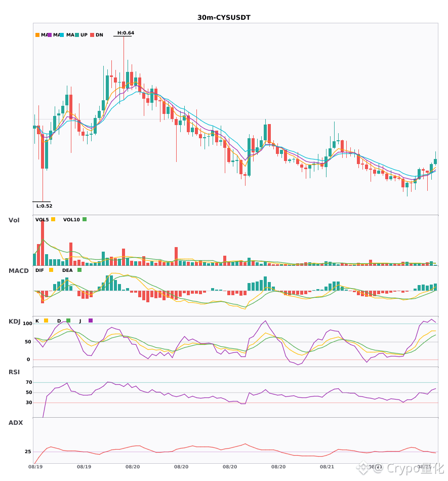This screenshot has height=481, width=448.
Task: Click the RSI axis value 30
Action: click(29, 403)
